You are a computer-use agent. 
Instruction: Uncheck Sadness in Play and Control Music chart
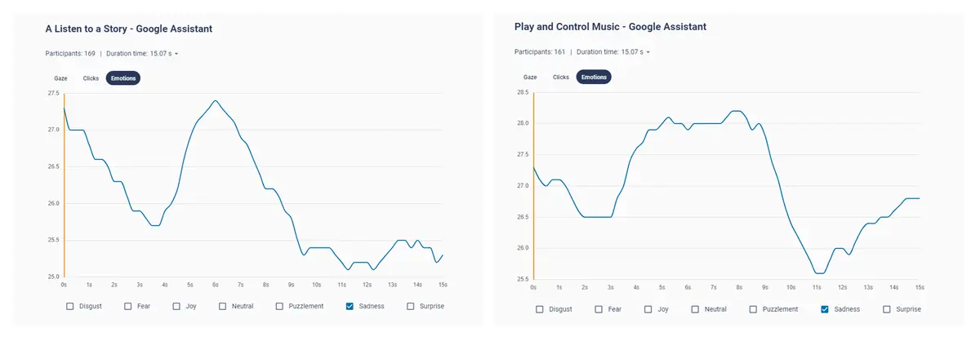click(825, 309)
